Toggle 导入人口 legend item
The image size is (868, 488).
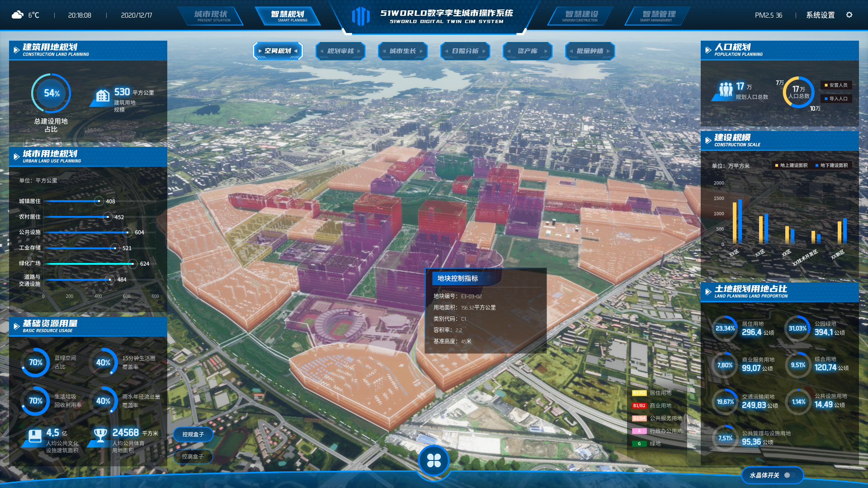click(836, 99)
